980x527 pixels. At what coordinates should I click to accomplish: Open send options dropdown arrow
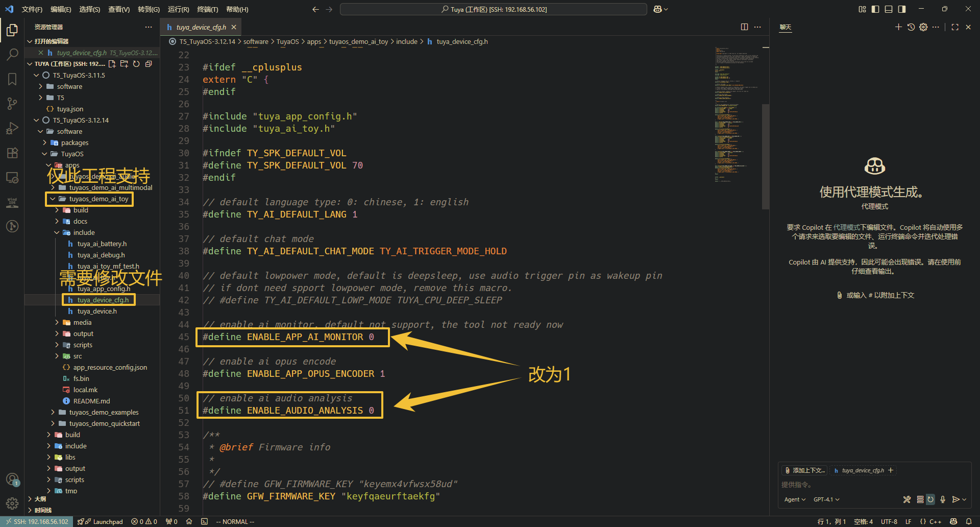pos(964,499)
